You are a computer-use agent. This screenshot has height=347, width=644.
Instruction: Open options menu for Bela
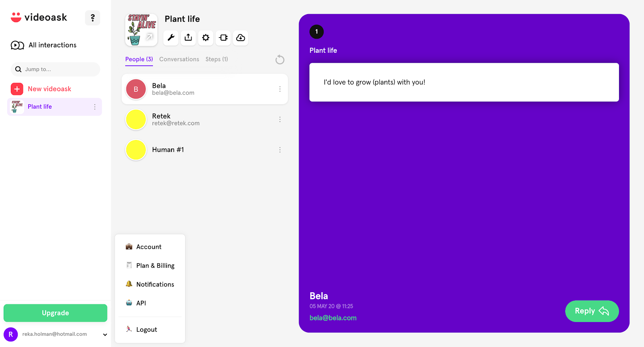pyautogui.click(x=280, y=89)
